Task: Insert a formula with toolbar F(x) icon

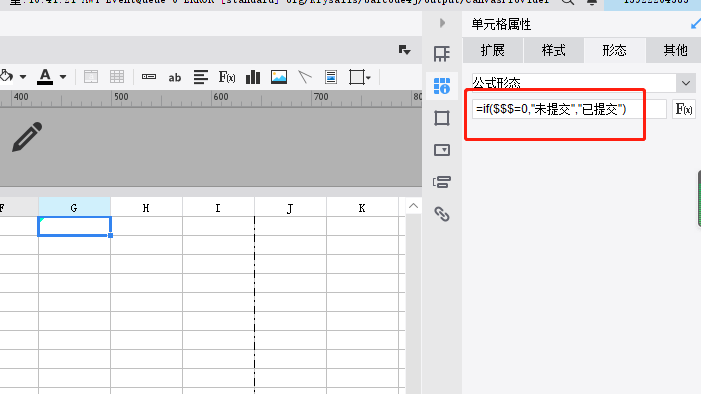Action: 227,77
